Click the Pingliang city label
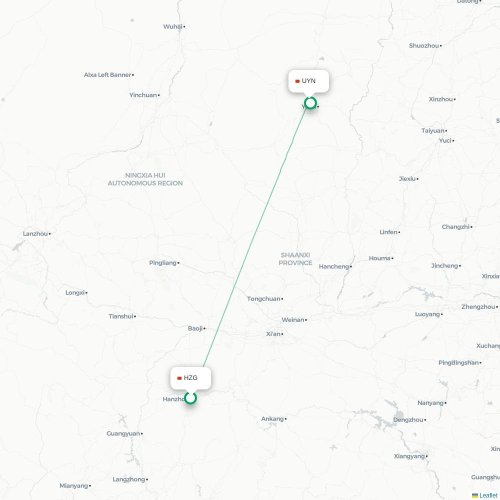Viewport: 500px width, 500px height. (x=163, y=263)
